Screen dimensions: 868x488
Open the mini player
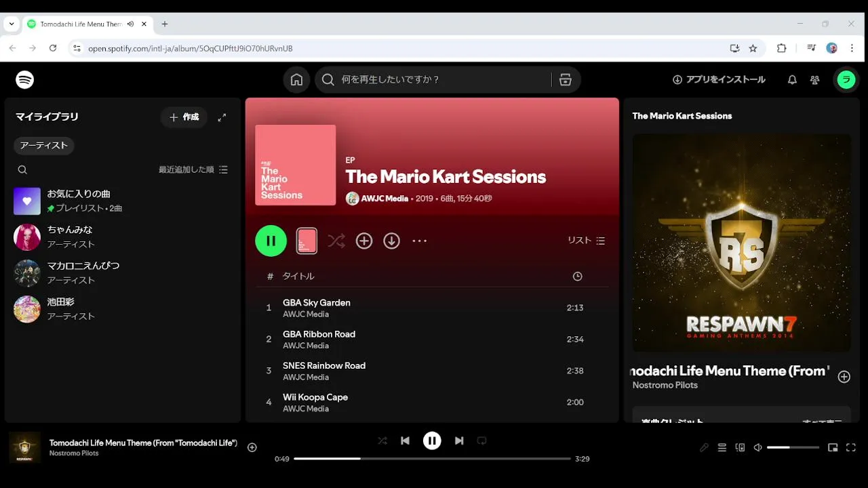(833, 447)
